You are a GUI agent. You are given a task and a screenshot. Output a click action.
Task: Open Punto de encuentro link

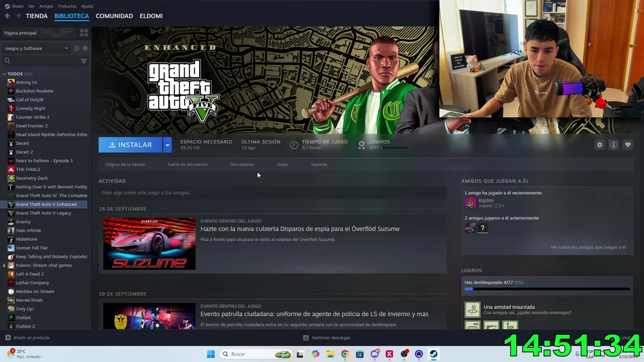tap(187, 164)
